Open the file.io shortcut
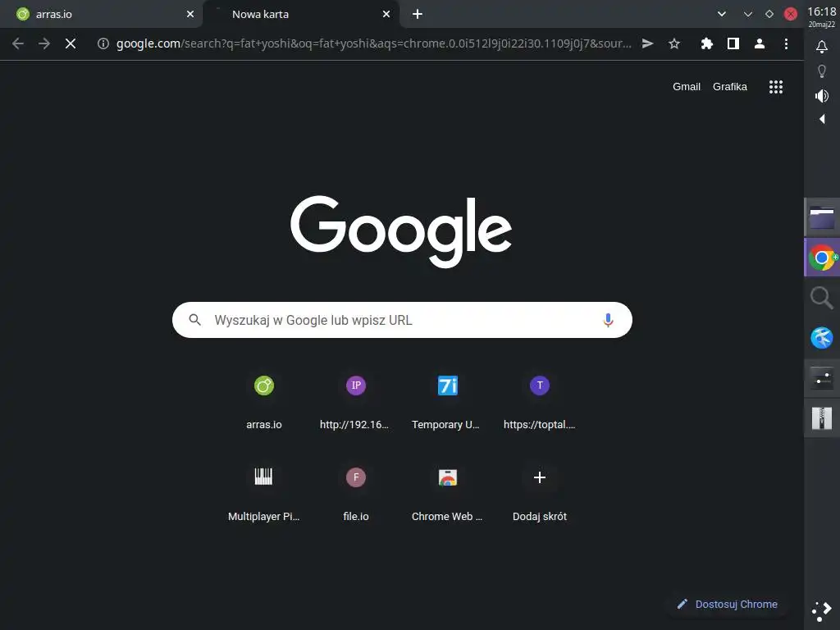 coord(356,494)
